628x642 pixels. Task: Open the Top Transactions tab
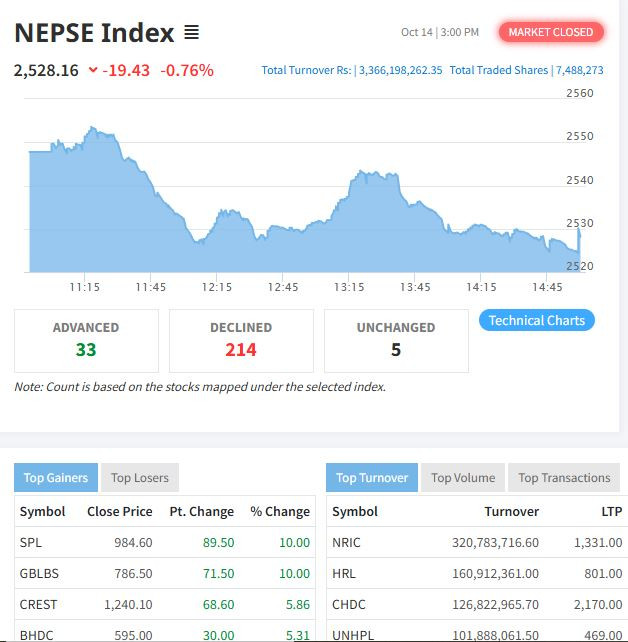click(x=564, y=477)
